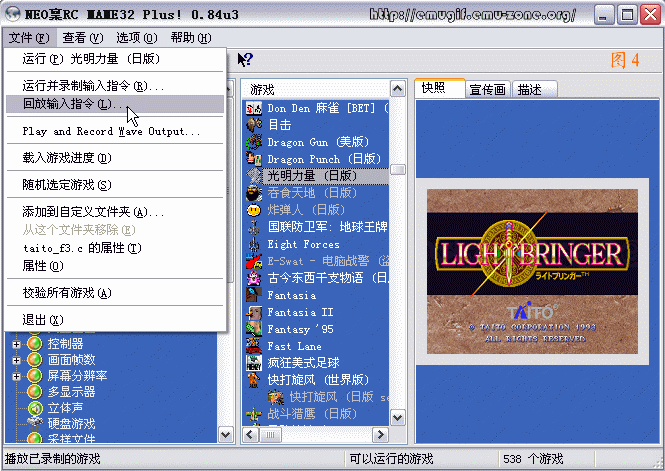
Task: Click the Fantasy '95 game icon
Action: [254, 329]
